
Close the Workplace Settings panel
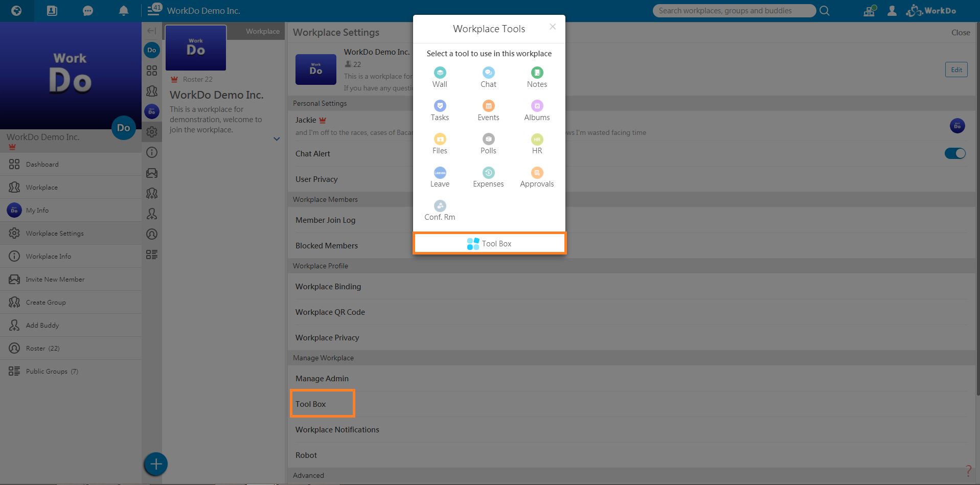point(961,32)
